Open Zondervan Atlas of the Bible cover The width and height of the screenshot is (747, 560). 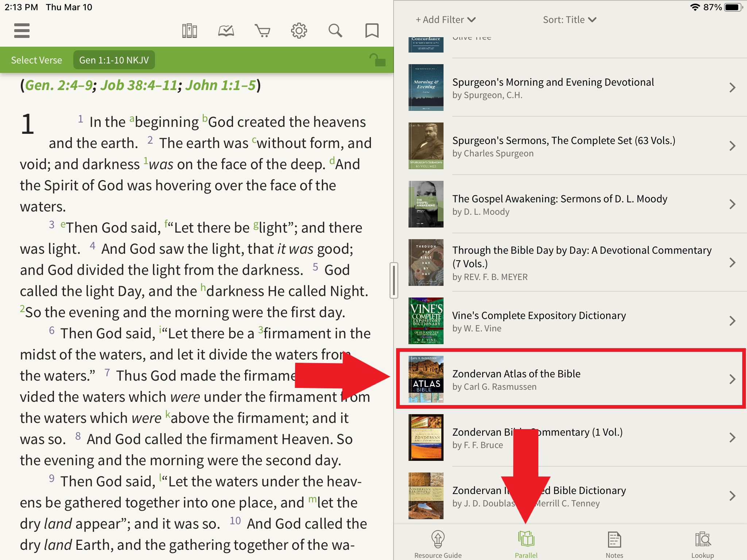tap(426, 379)
